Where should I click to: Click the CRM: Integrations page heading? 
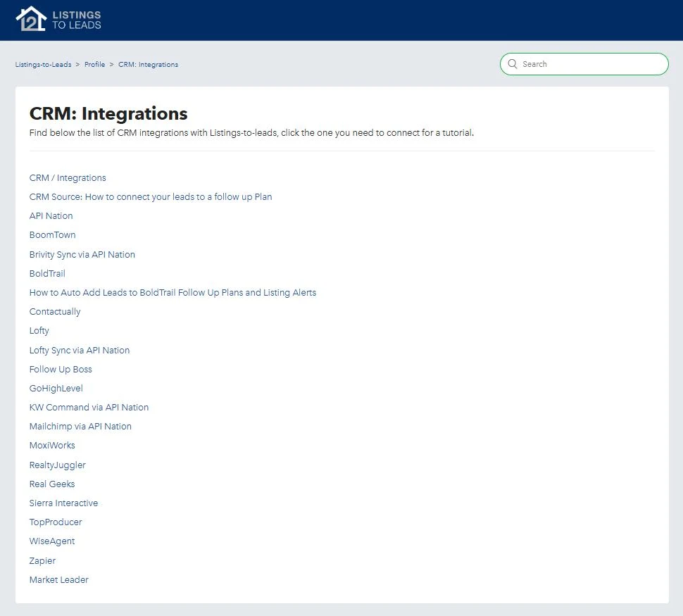pyautogui.click(x=108, y=113)
